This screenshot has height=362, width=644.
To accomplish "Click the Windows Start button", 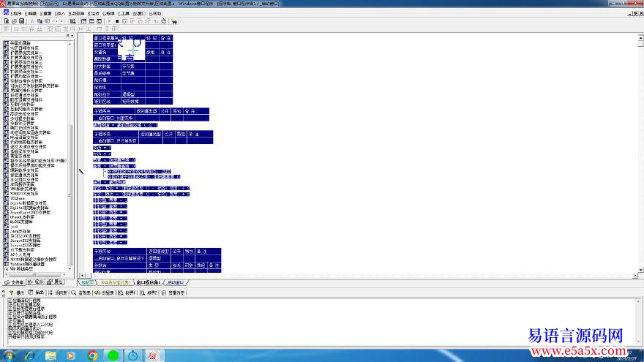I will tap(9, 355).
